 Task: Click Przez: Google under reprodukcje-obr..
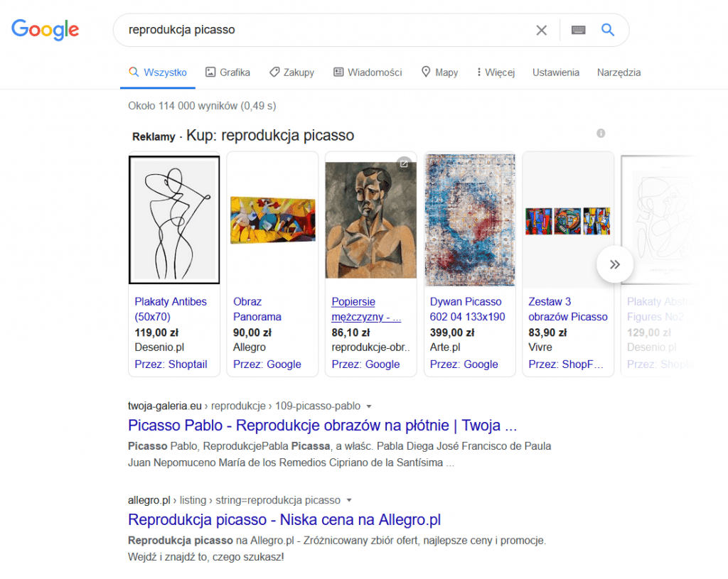pos(365,364)
